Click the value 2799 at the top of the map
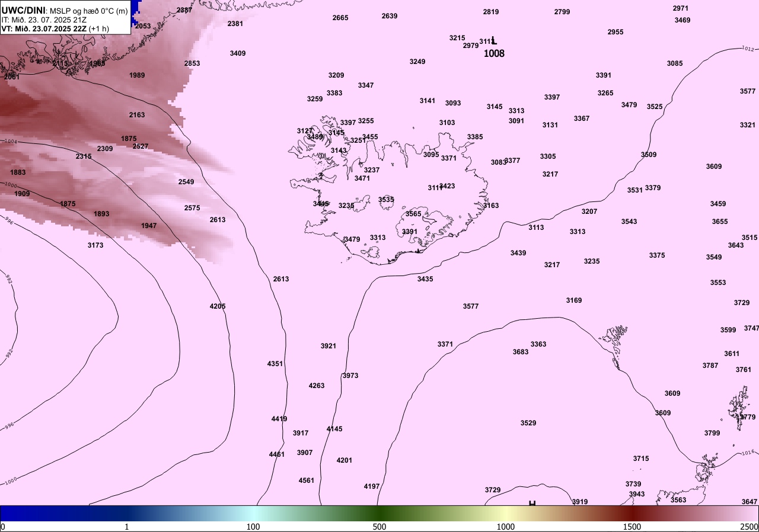Viewport: 759px width, 532px height. 562,12
